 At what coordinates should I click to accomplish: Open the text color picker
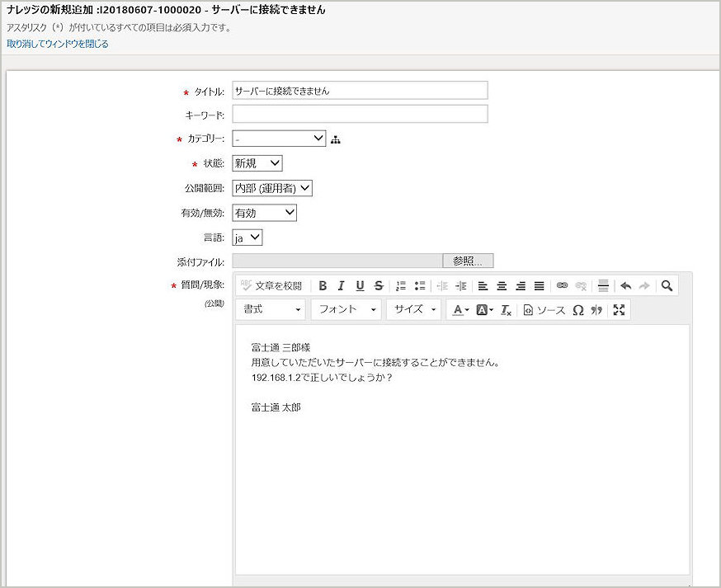pyautogui.click(x=459, y=310)
